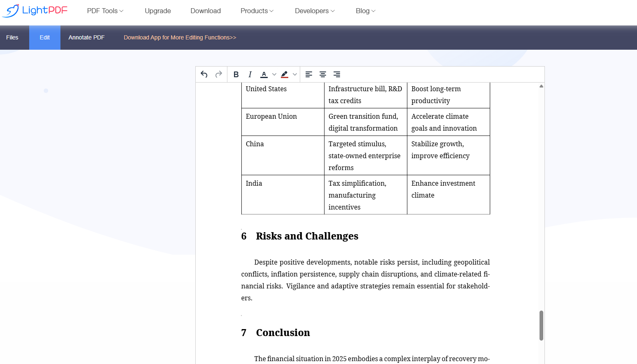Click the LightPDF logo
637x364 pixels.
[x=35, y=11]
